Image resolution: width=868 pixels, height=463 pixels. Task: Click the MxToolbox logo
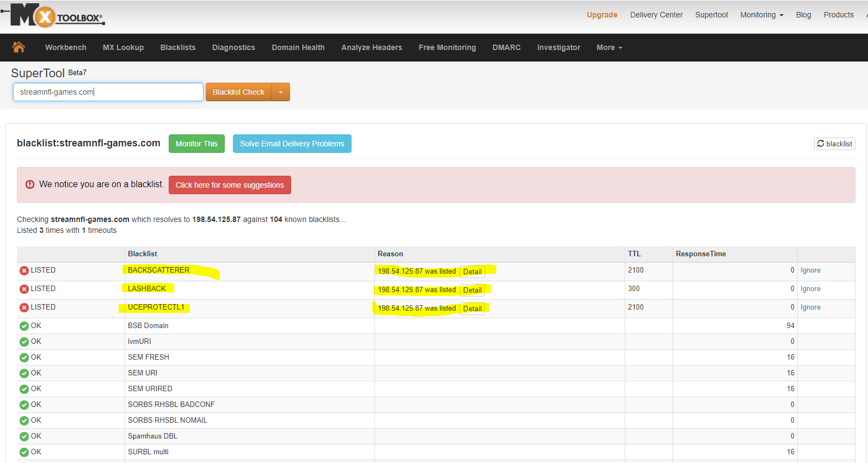(53, 15)
